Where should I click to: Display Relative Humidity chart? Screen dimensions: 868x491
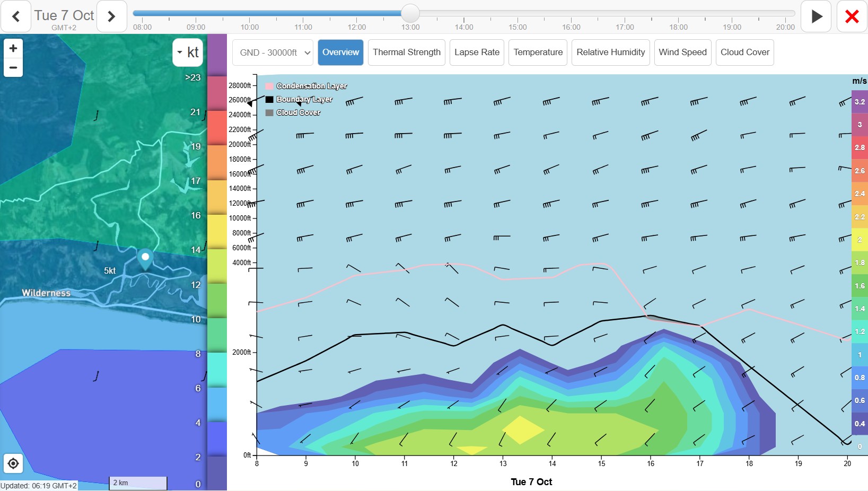(x=610, y=52)
